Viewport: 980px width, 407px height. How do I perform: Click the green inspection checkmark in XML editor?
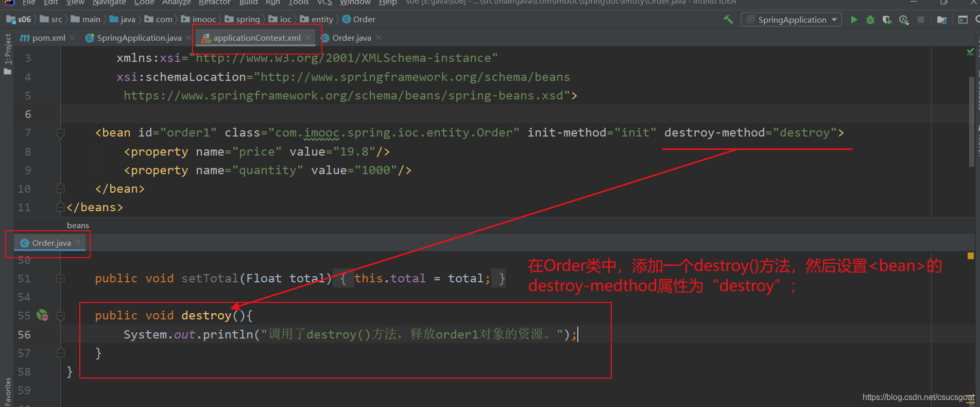point(970,52)
